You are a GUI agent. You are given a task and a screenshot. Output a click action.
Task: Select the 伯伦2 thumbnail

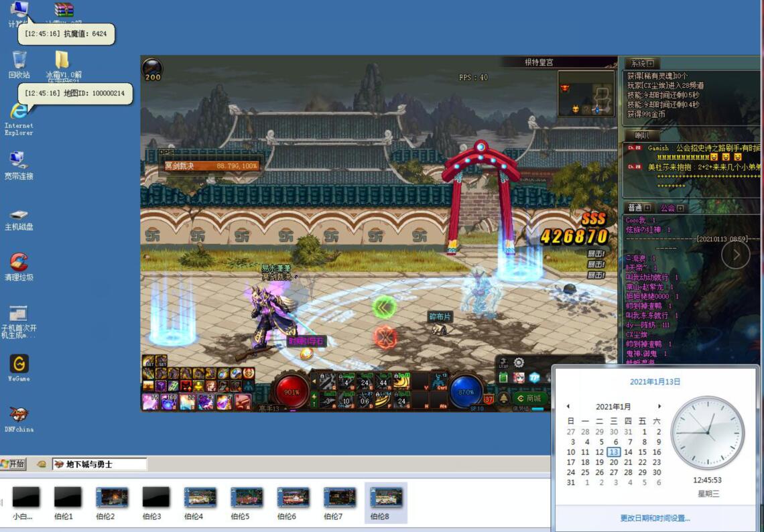tap(111, 503)
